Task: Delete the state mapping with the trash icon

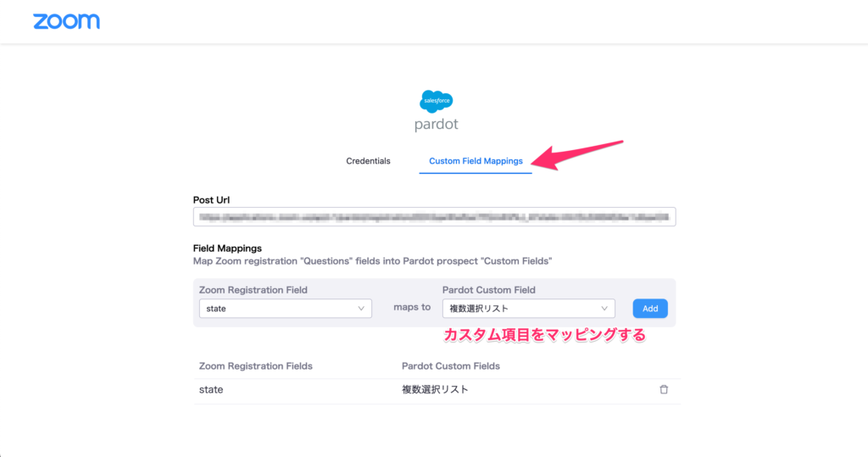Action: (664, 389)
